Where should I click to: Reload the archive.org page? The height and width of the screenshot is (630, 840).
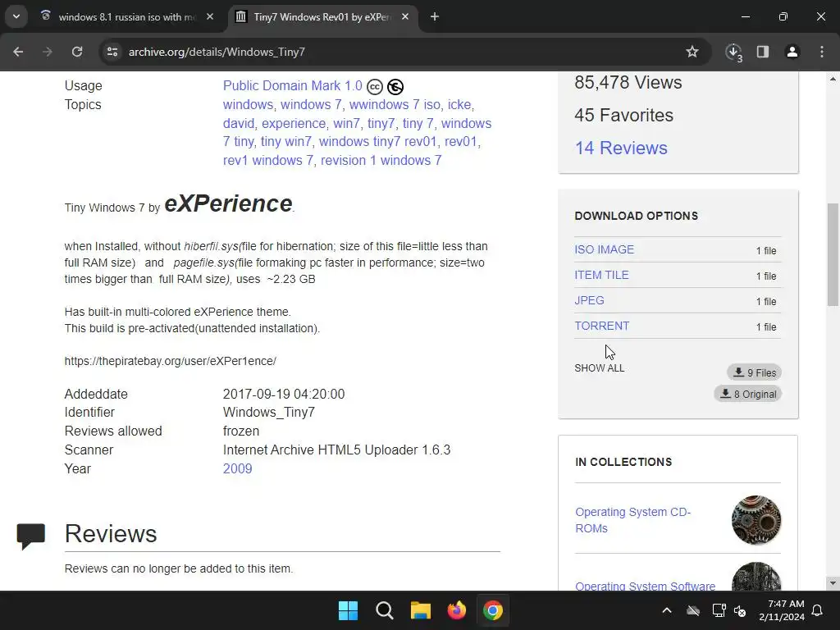77,52
